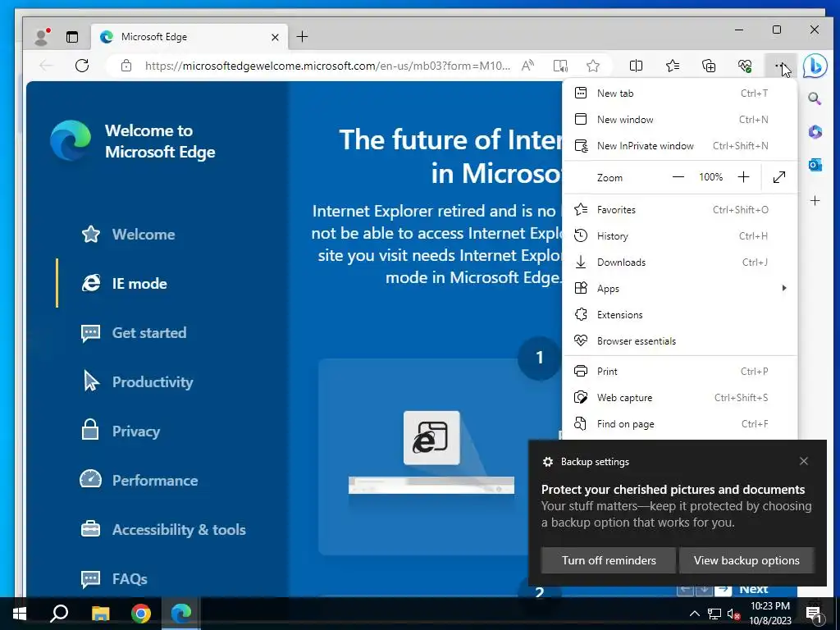Select Print from the menu
This screenshot has width=840, height=630.
680,372
